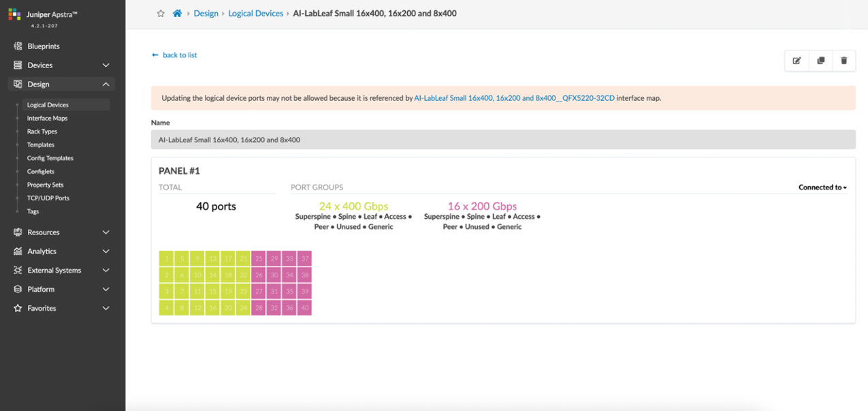
Task: Click the delete trash can icon
Action: point(843,61)
